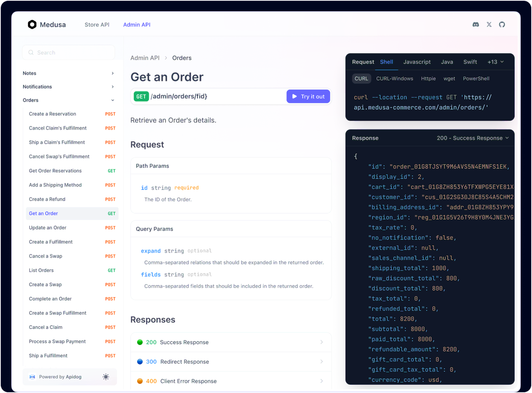The width and height of the screenshot is (532, 393).
Task: Open Cancel a Swap endpoint
Action: [x=72, y=256]
